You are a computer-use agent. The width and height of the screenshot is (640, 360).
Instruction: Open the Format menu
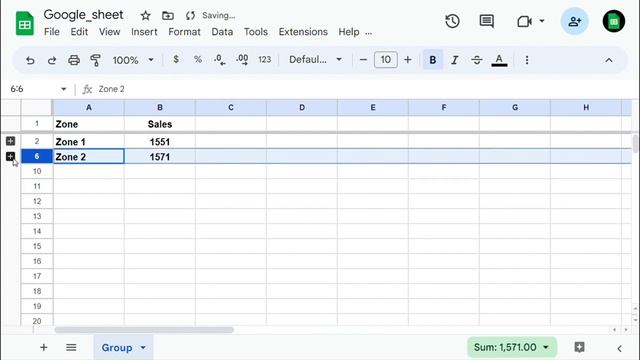point(184,32)
